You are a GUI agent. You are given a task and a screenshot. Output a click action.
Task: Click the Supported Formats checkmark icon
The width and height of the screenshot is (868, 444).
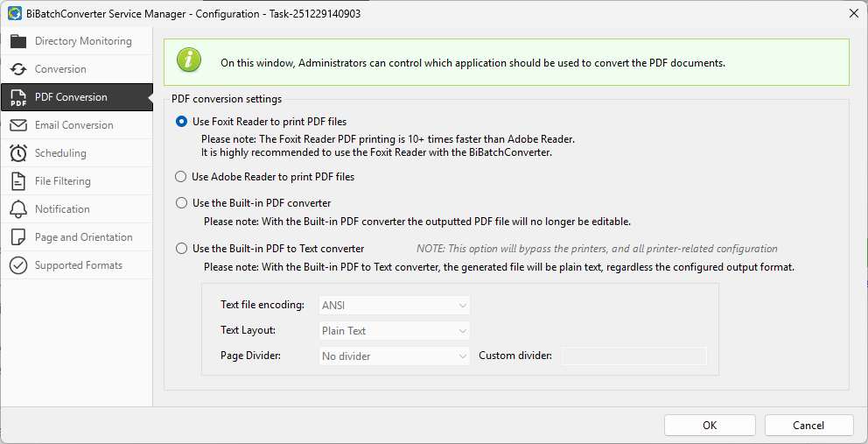click(18, 265)
